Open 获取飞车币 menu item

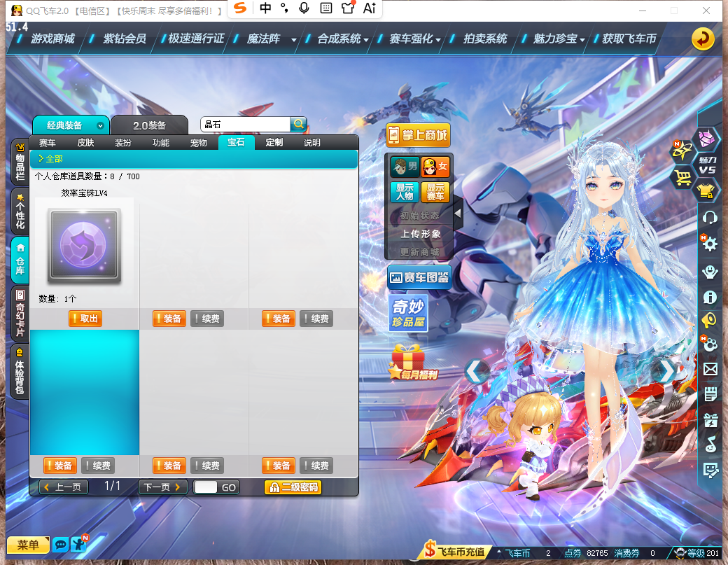click(629, 39)
